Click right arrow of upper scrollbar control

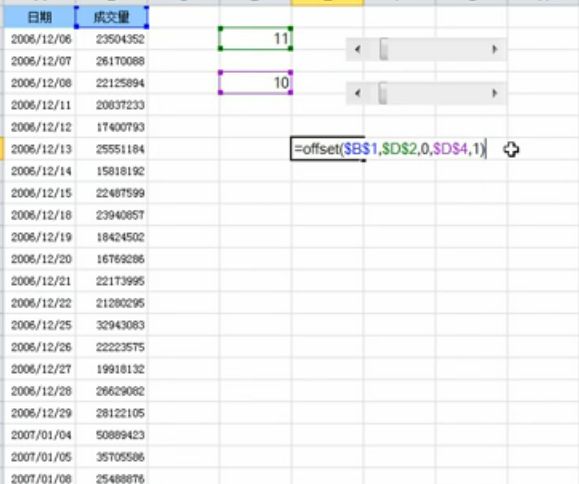click(x=495, y=49)
